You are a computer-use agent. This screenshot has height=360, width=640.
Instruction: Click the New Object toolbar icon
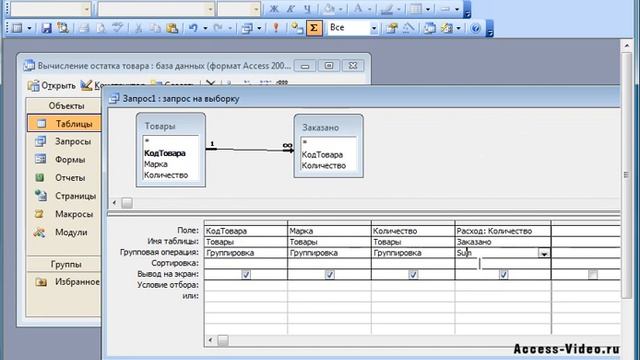[x=447, y=28]
